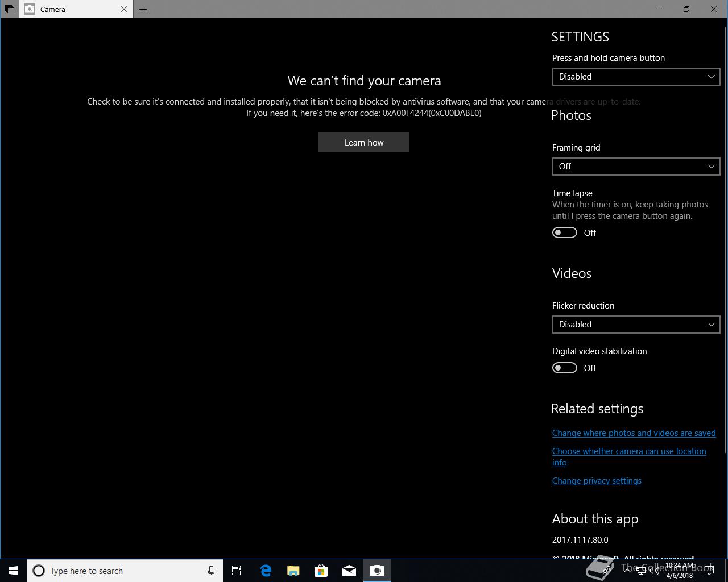Open Change privacy settings link
This screenshot has width=728, height=582.
[x=597, y=481]
